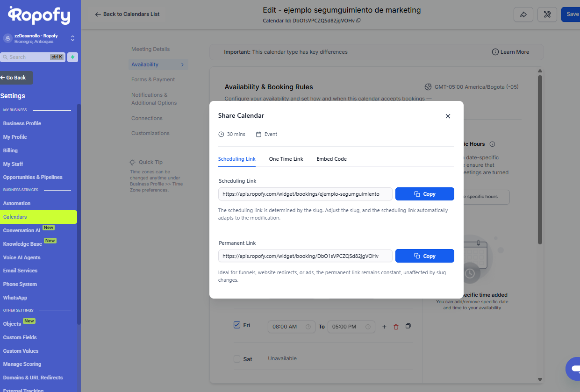
Task: Delete Friday time slot with trash icon
Action: pos(396,327)
